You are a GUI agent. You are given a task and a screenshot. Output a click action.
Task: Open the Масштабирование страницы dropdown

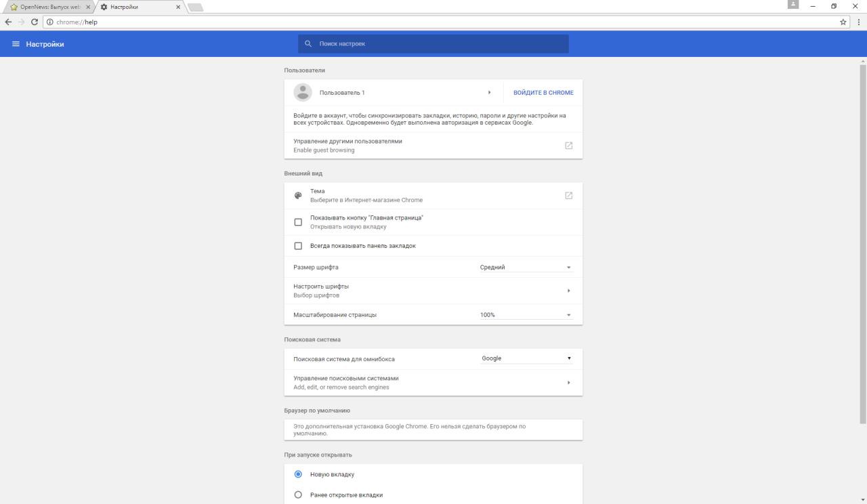(526, 315)
